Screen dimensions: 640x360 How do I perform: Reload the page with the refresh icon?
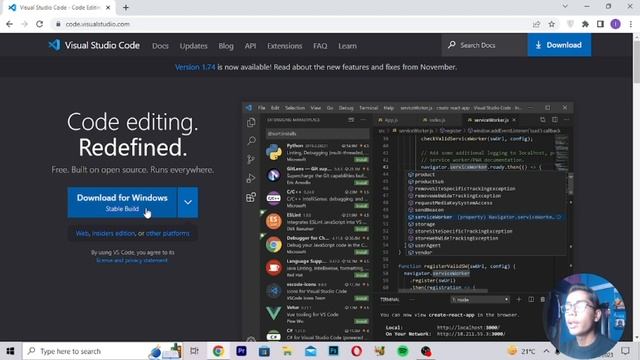click(40, 24)
